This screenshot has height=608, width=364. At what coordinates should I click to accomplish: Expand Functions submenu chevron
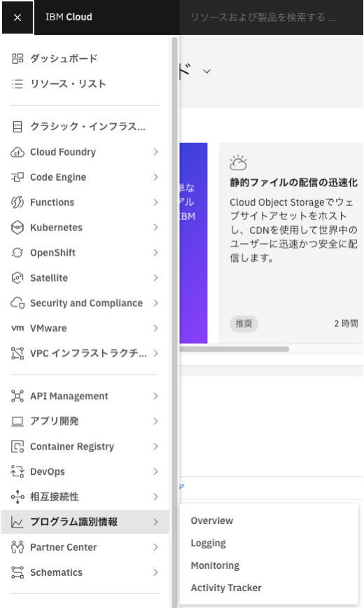coord(155,202)
